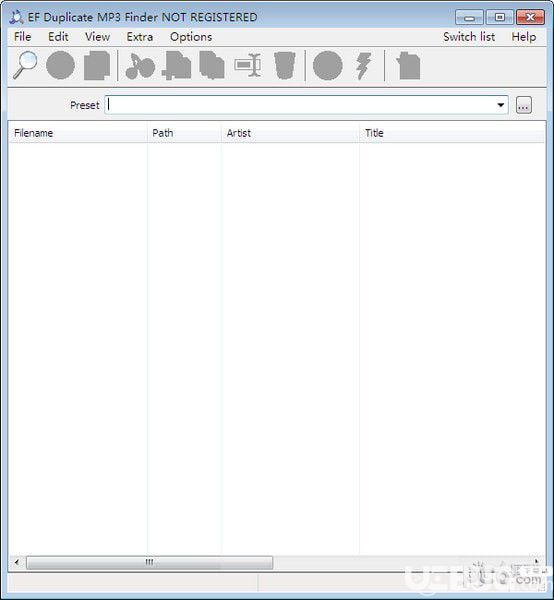Screen dimensions: 554x600
Task: Open the File menu
Action: 23,37
